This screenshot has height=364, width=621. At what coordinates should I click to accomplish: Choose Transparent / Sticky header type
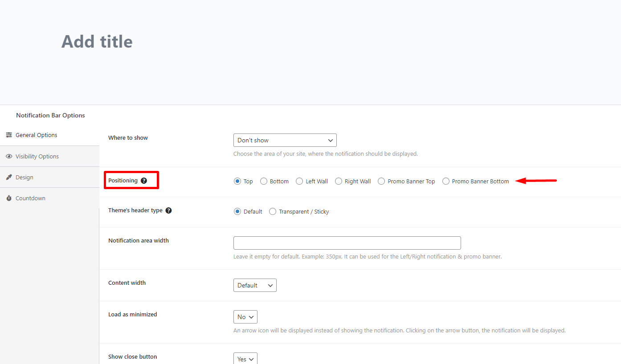pyautogui.click(x=273, y=211)
